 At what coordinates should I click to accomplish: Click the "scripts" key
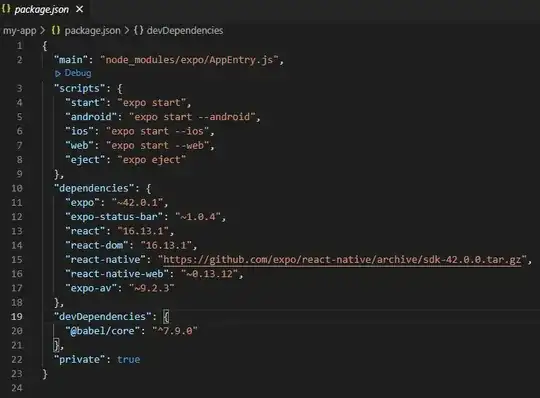point(80,88)
